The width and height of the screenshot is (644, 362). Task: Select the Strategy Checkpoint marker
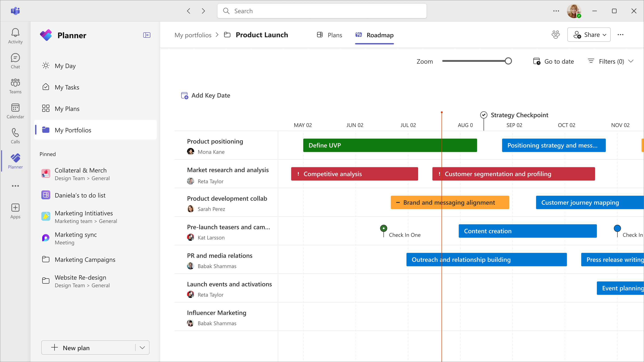coord(484,115)
